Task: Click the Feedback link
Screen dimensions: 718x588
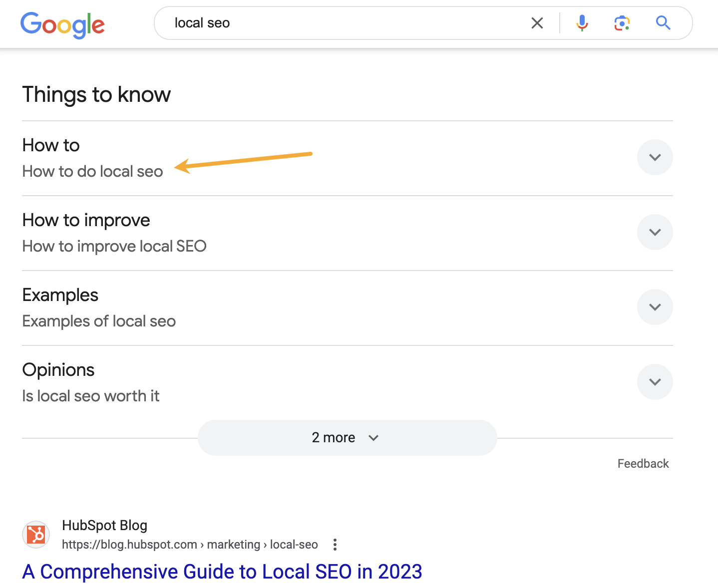Action: 643,463
